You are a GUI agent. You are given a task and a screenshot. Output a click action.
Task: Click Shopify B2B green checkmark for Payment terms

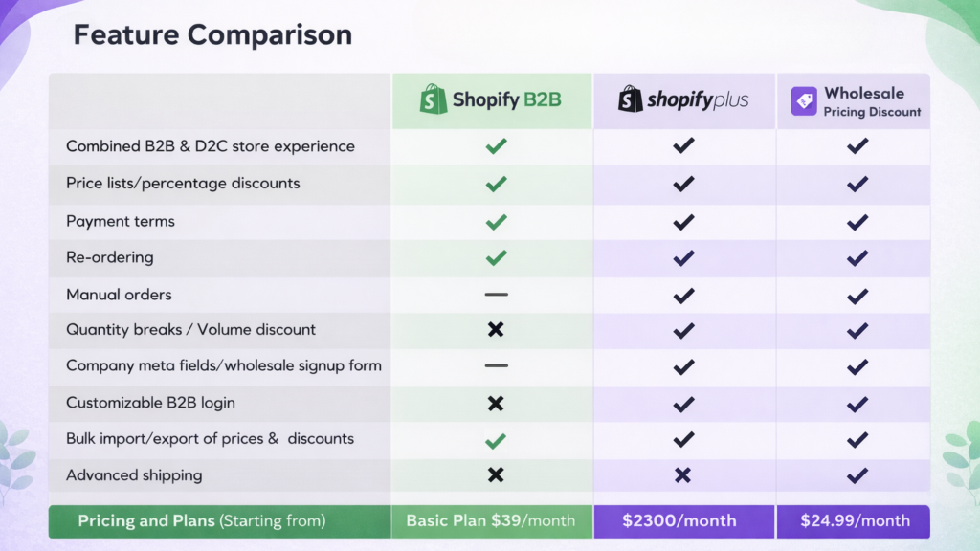click(x=496, y=222)
